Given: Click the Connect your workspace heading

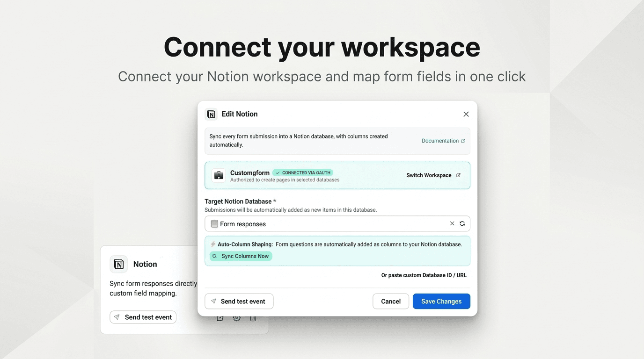Looking at the screenshot, I should [322, 47].
